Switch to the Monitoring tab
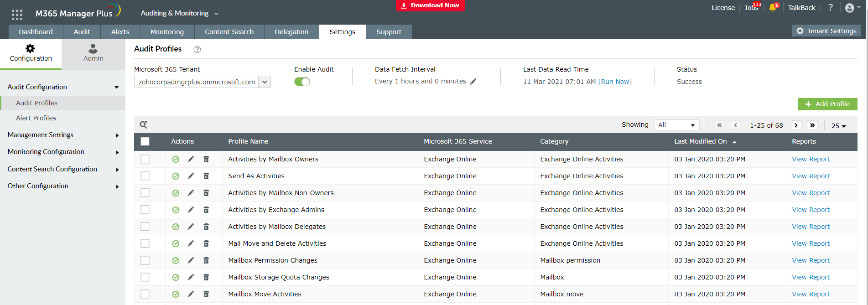868x305 pixels. 167,32
